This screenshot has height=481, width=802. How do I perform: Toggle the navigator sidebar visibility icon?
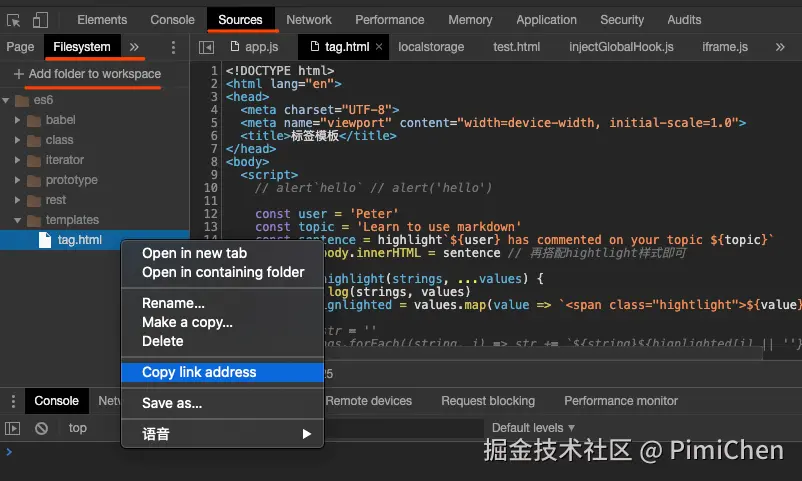click(x=207, y=48)
